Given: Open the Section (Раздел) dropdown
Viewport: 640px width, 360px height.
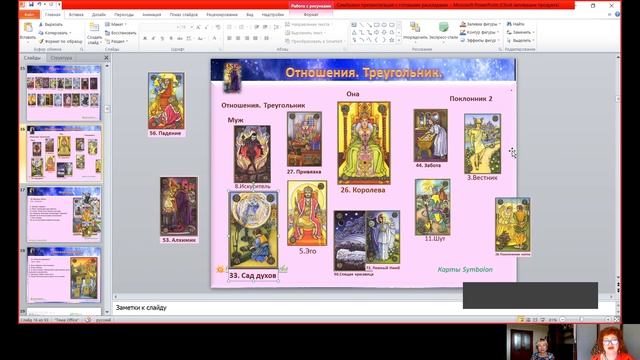Looking at the screenshot, I should [x=117, y=41].
